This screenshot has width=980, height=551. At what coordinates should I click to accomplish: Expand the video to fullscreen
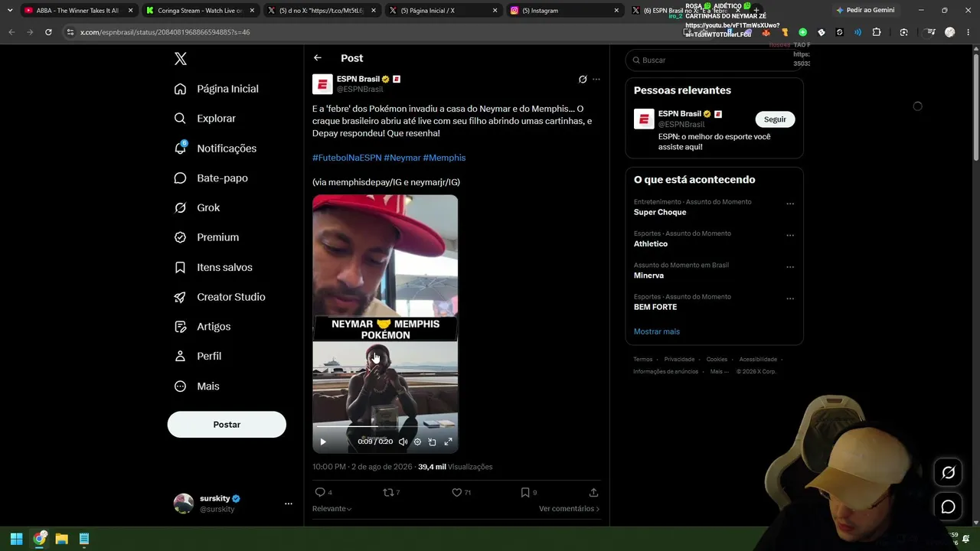(x=448, y=442)
